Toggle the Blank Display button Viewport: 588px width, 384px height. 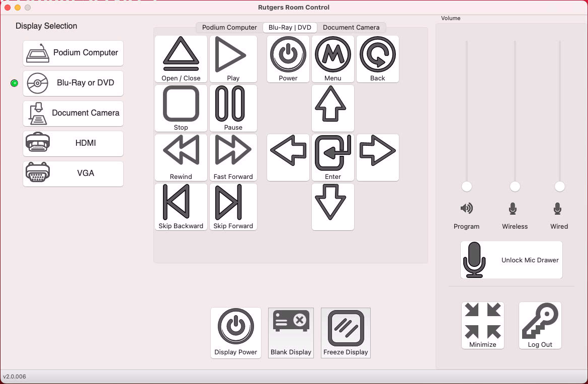click(x=291, y=333)
